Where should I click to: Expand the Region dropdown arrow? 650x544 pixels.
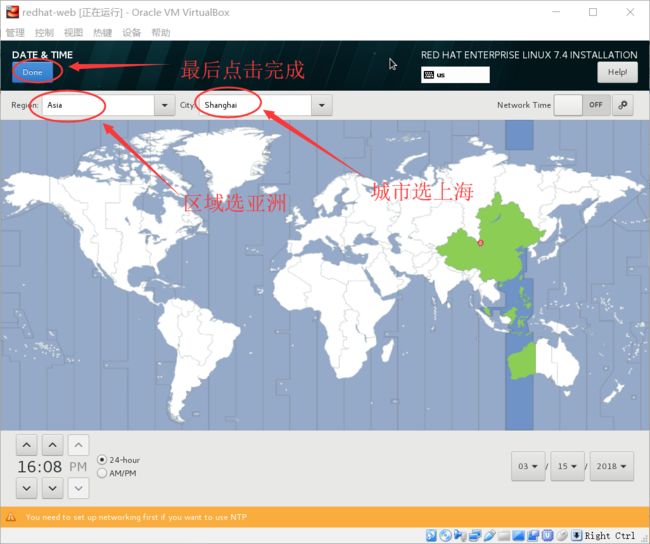point(165,105)
